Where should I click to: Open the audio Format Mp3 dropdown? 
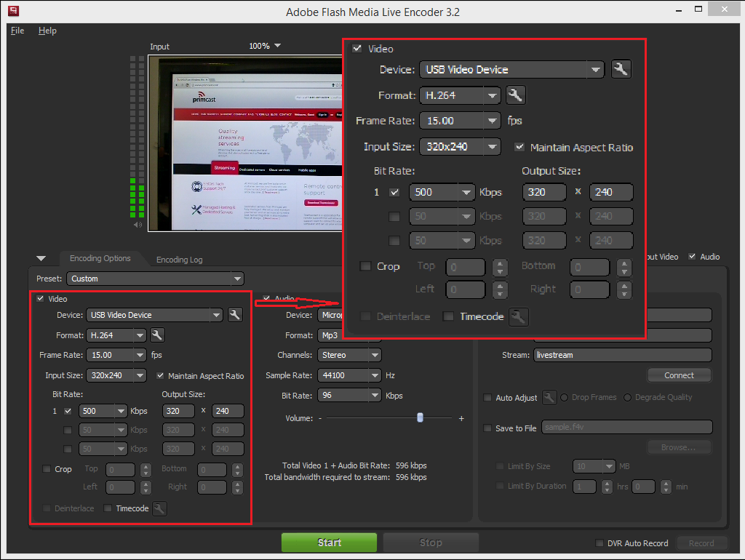point(349,335)
